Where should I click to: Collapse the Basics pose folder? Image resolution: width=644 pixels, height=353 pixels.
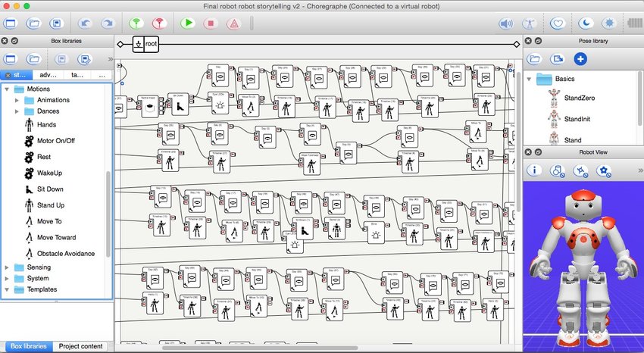coord(529,79)
